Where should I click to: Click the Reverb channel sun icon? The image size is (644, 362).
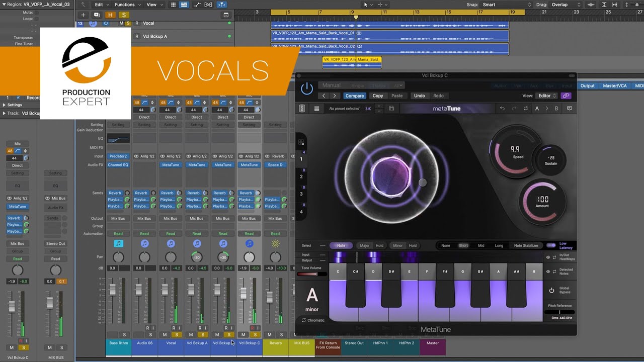(275, 243)
